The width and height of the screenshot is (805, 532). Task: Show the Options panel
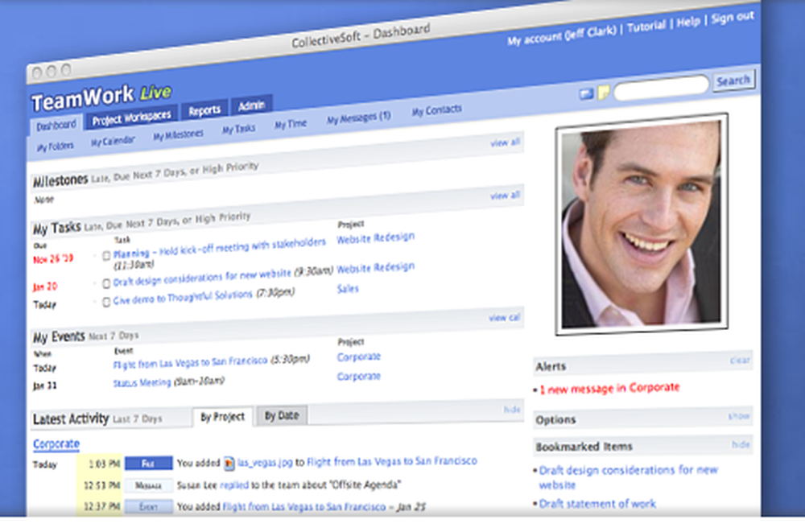[739, 416]
